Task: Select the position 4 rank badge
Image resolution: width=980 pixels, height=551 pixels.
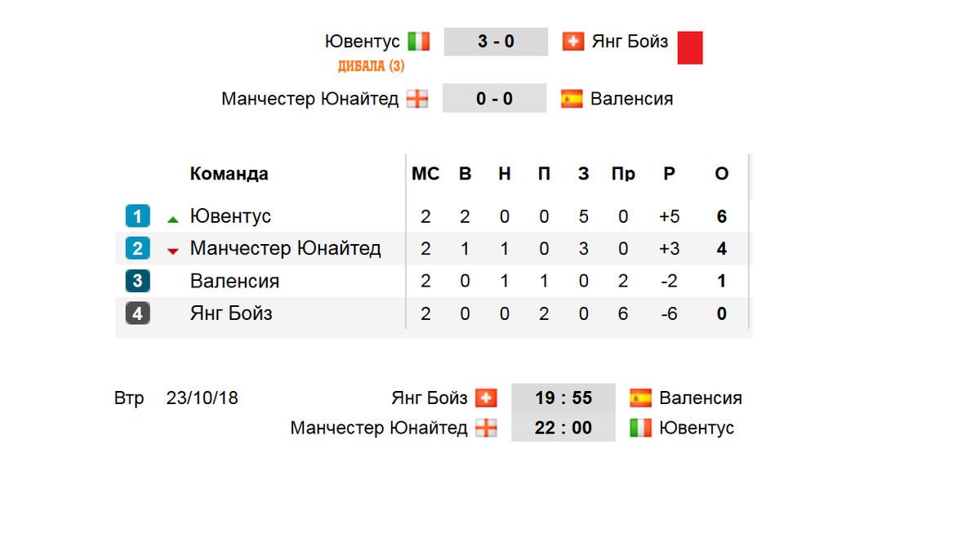Action: pos(138,313)
